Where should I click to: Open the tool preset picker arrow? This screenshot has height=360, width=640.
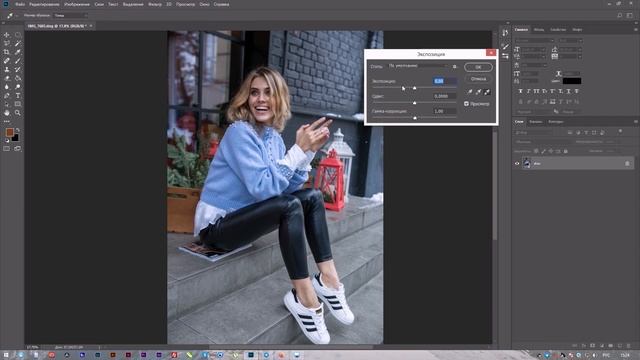[17, 16]
